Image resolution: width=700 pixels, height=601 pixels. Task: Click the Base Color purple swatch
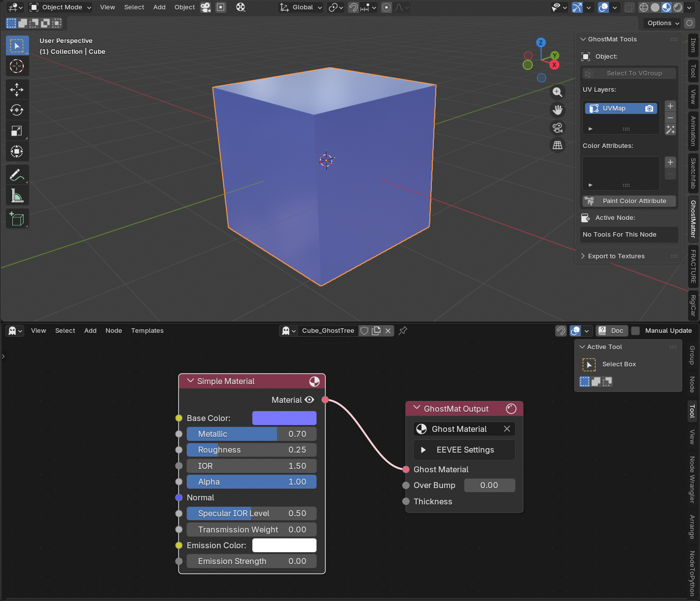pyautogui.click(x=284, y=418)
